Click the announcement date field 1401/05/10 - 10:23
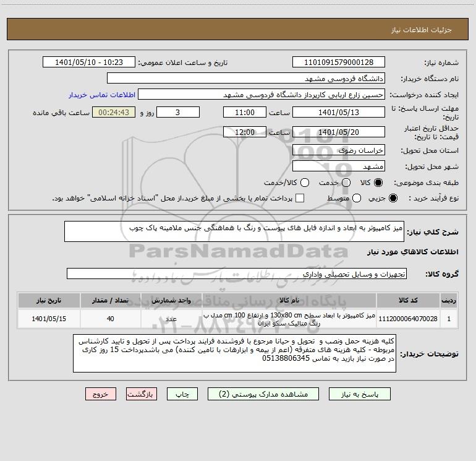The image size is (476, 461). pos(89,62)
